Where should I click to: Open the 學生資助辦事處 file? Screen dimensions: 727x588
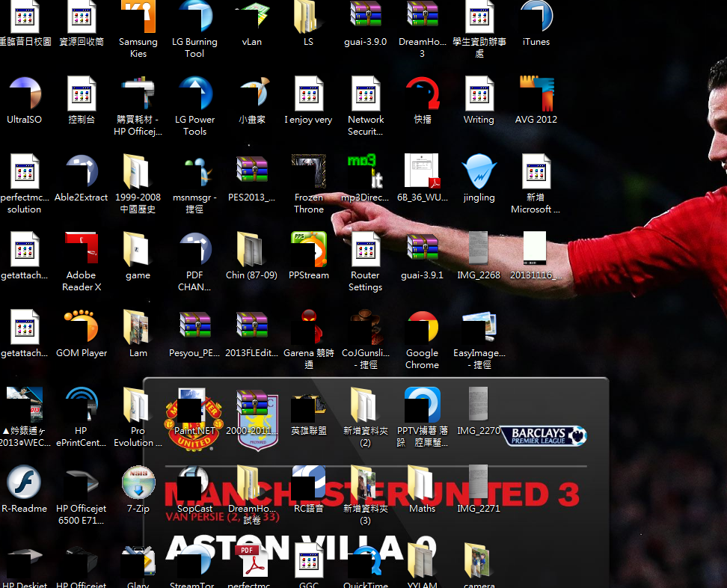pos(479,17)
